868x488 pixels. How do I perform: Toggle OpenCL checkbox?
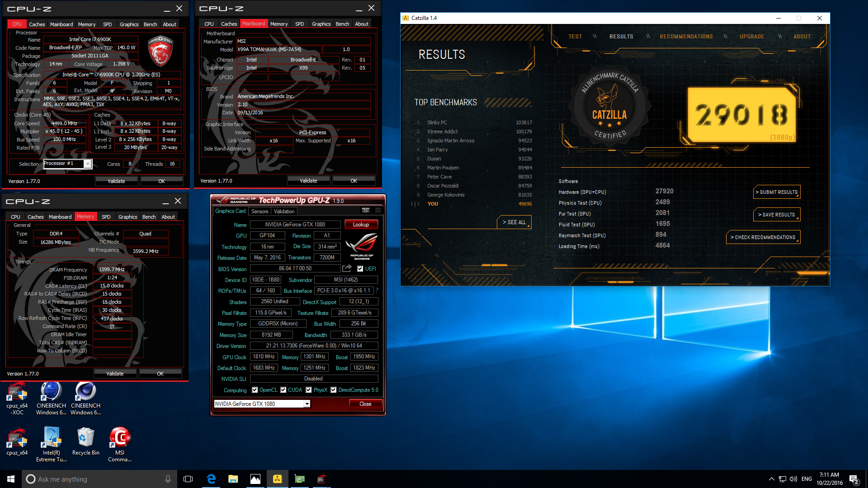pos(255,390)
